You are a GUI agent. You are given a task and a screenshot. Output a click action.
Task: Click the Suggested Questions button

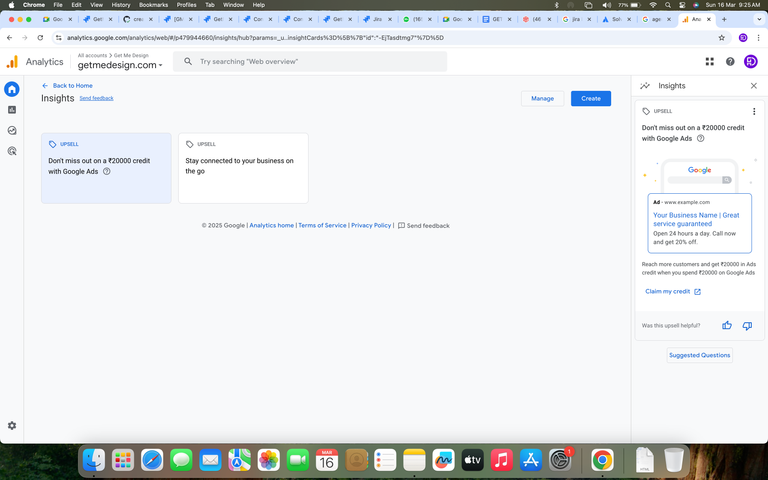point(699,355)
